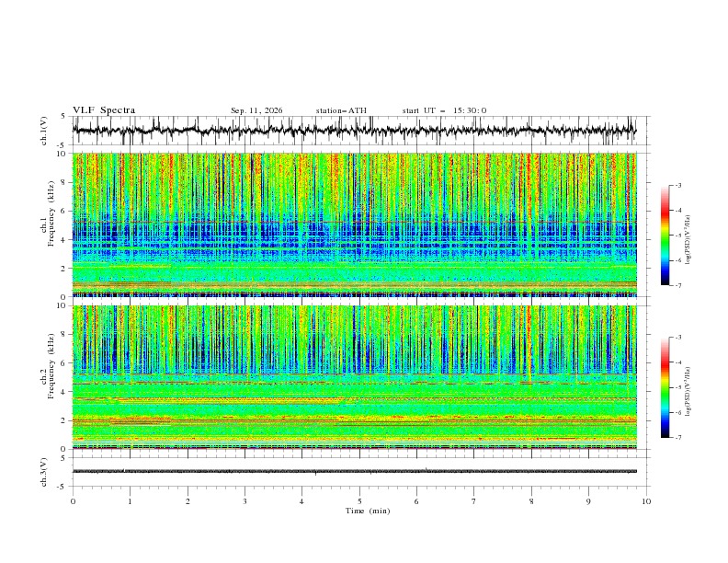Screen dimensions: 728x563
Task: Click the 5 minute tick label
Action: tap(359, 501)
